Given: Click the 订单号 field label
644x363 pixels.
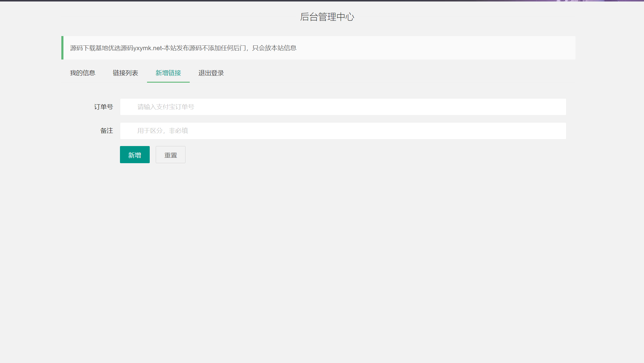Looking at the screenshot, I should [x=103, y=107].
